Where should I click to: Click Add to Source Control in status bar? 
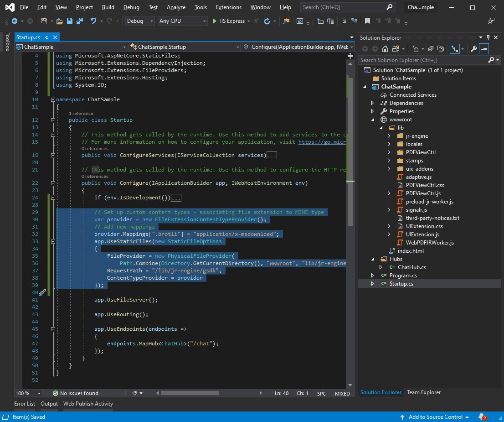435,417
